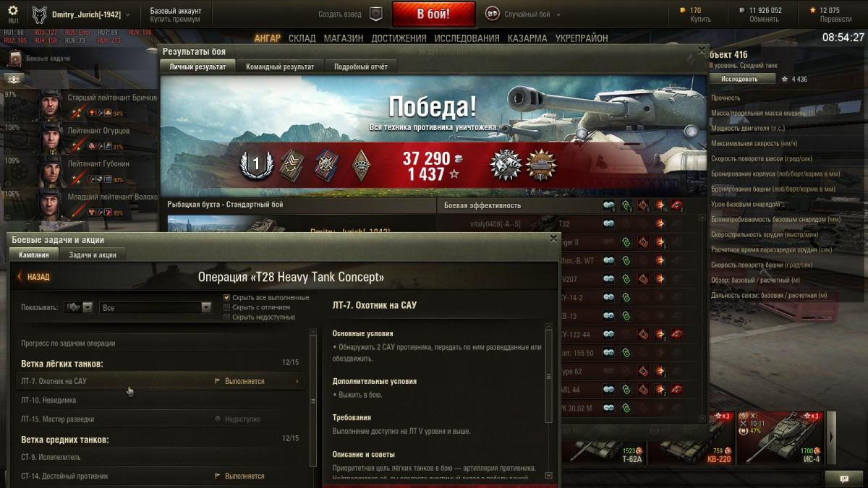Click the first class medal badge with number 1
The image size is (868, 488).
(x=255, y=166)
